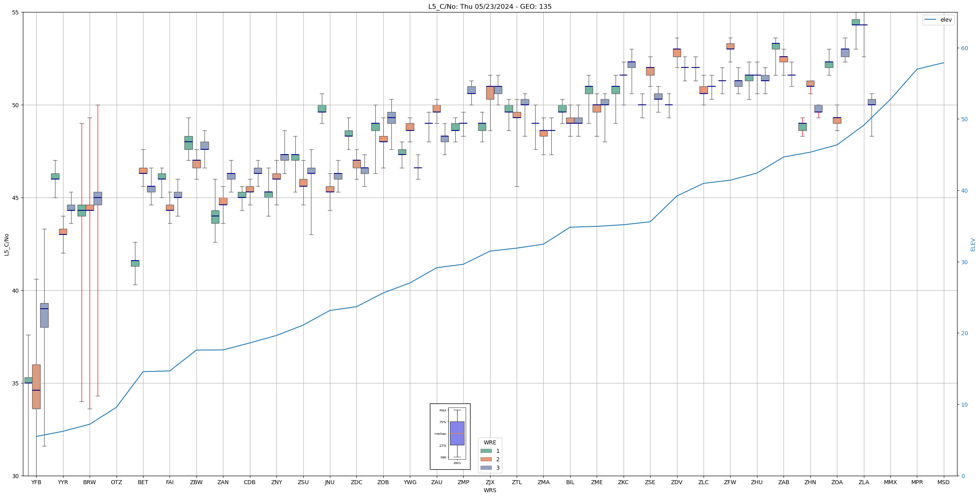Click the BRW station tick label
Viewport: 980px width, 497px height.
(x=90, y=482)
